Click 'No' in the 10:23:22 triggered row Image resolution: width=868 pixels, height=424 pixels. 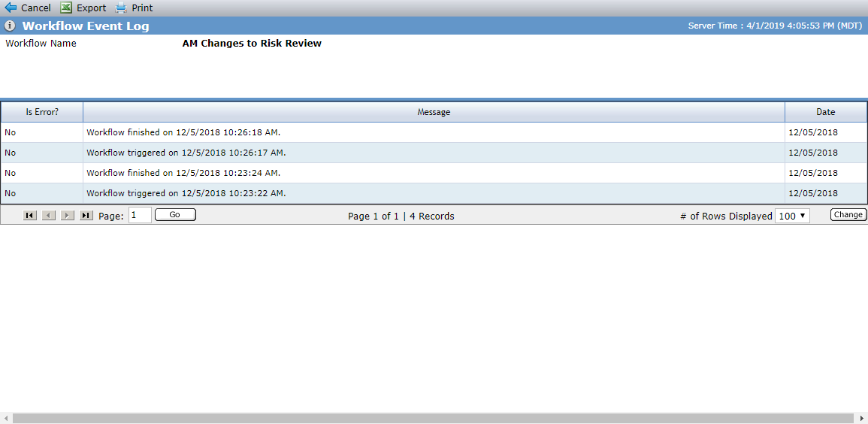[x=10, y=193]
